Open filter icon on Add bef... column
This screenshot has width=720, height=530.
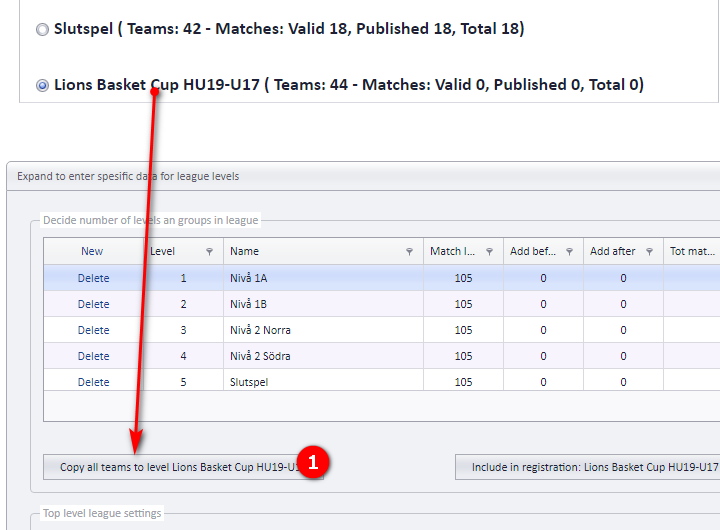pos(569,252)
